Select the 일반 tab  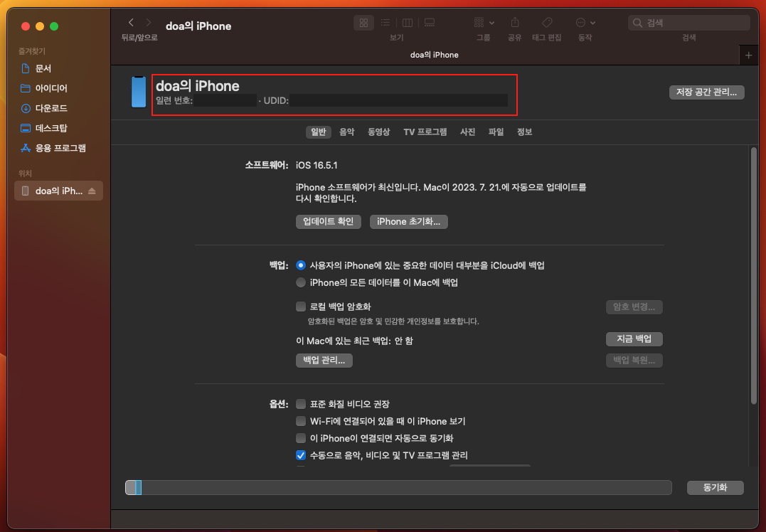coord(318,132)
